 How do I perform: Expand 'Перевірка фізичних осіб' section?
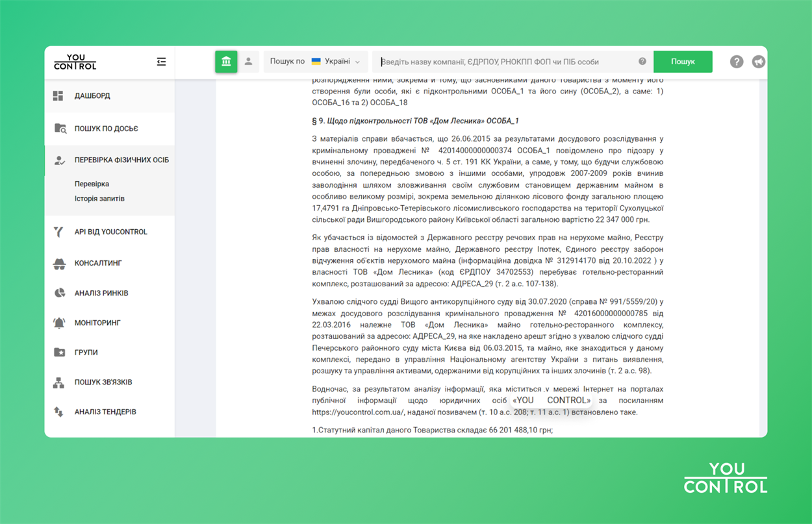121,160
